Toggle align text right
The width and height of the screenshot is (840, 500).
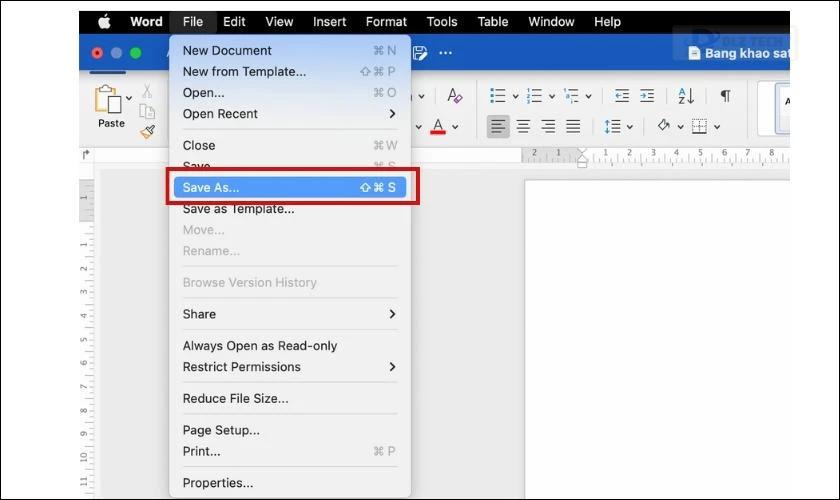pos(548,127)
